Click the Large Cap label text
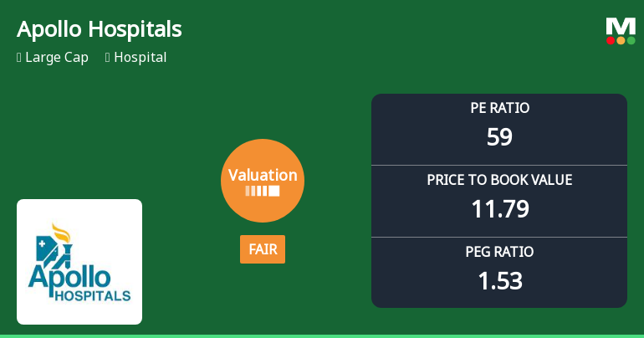Image resolution: width=644 pixels, height=338 pixels. 57,58
